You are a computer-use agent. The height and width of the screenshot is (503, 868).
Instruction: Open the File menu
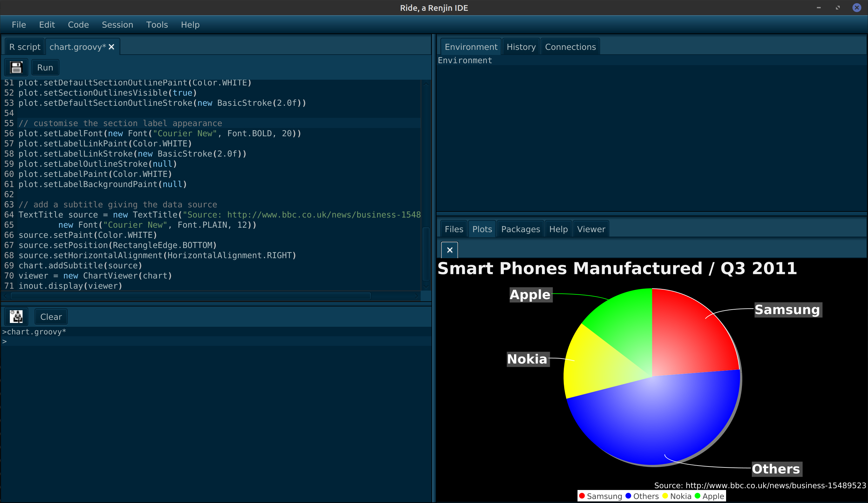[19, 25]
